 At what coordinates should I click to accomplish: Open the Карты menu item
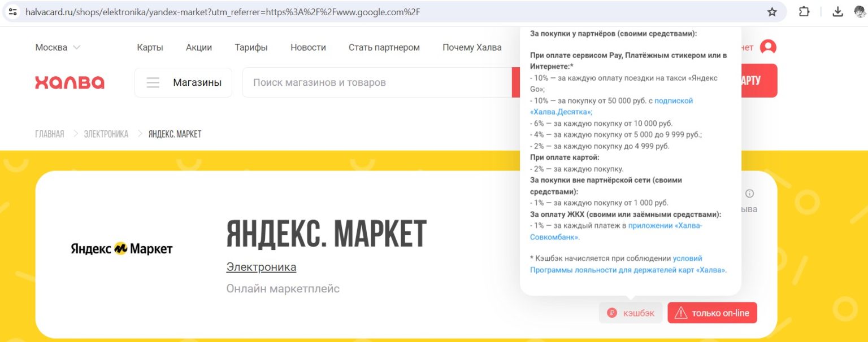tap(150, 47)
